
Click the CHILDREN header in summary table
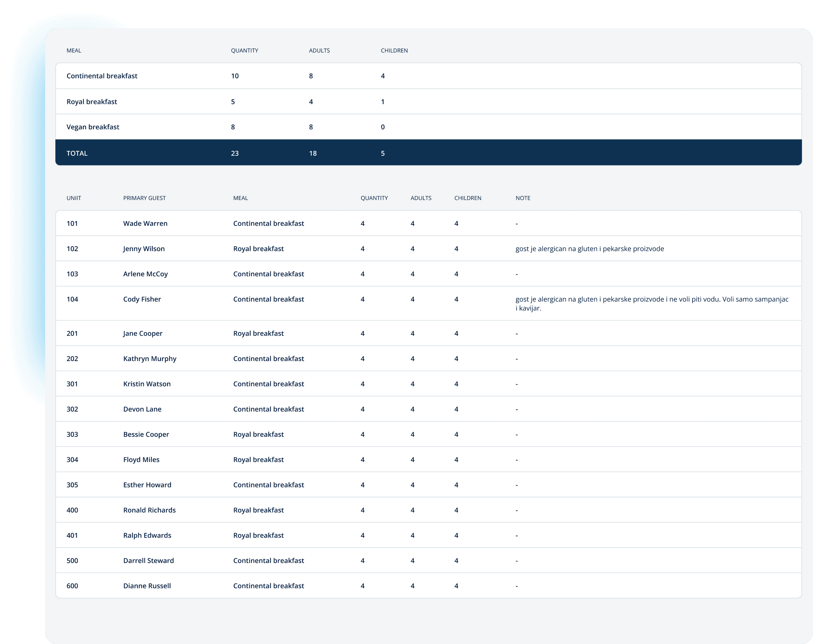(x=394, y=50)
